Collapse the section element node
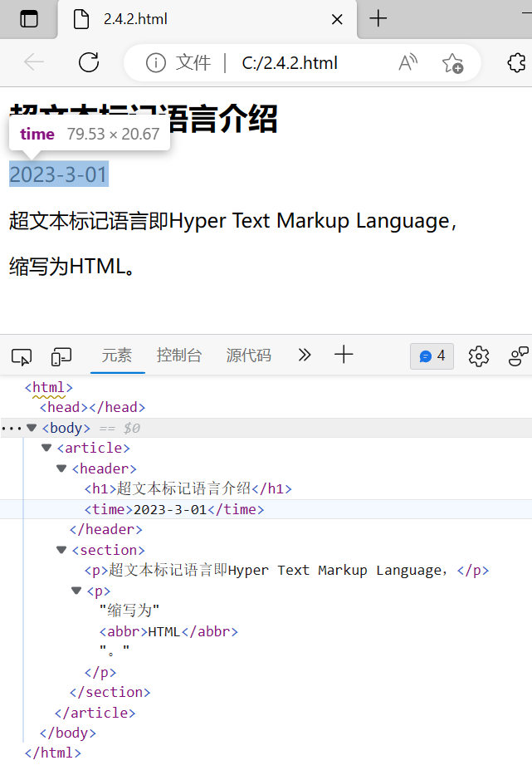The image size is (532, 775). pos(61,550)
